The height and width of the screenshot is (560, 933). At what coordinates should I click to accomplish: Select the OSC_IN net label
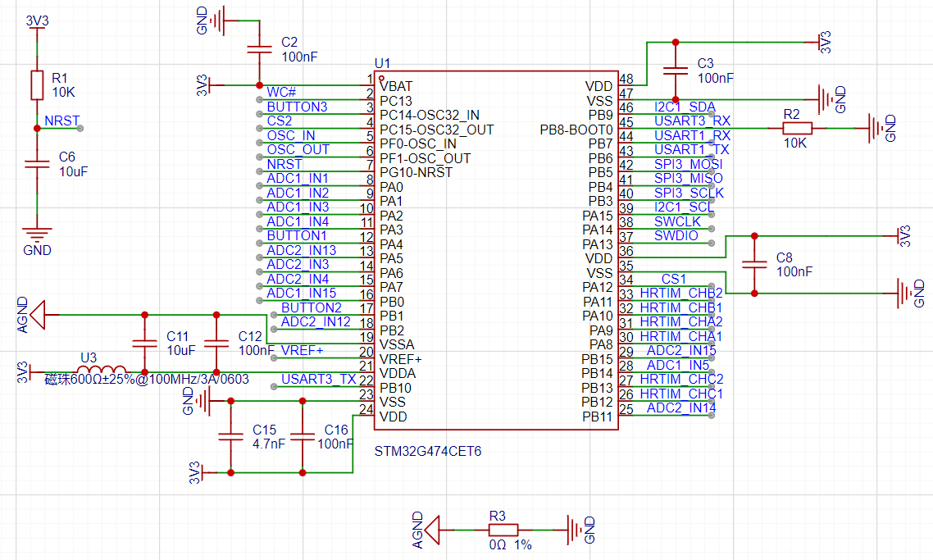click(291, 135)
